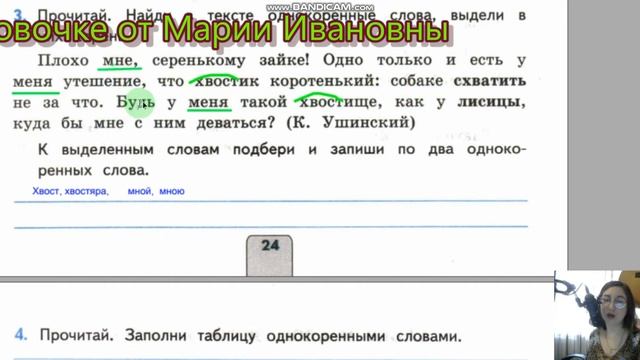Click the webcam presenter thumbnail
The width and height of the screenshot is (640, 360).
[x=597, y=315]
